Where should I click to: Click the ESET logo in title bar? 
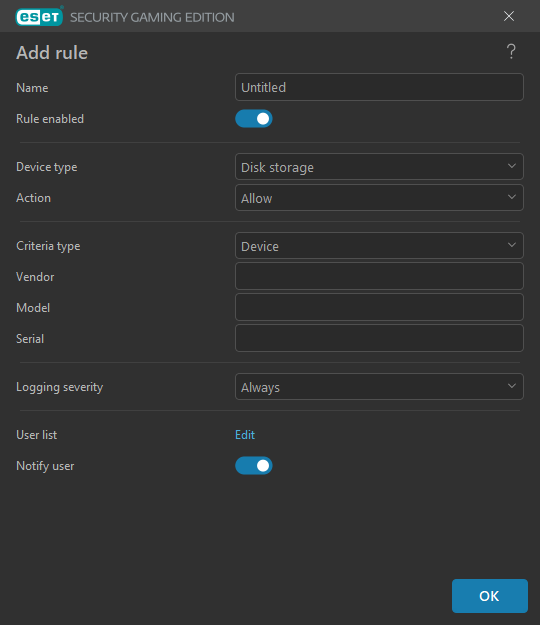39,17
